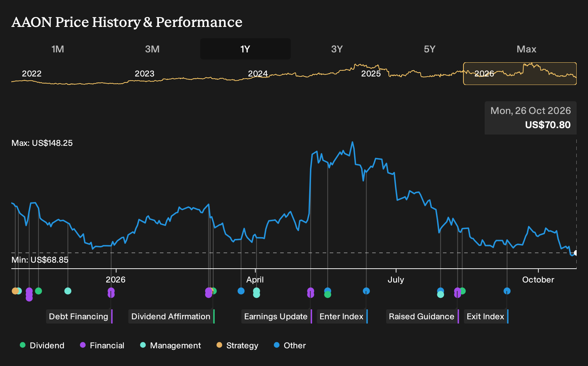This screenshot has width=588, height=366.
Task: Switch to the 3Y range tab
Action: (337, 49)
